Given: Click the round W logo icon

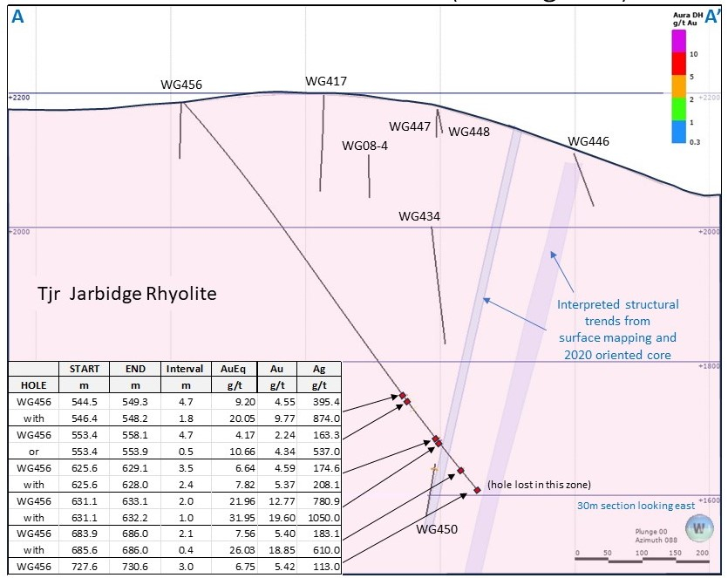Looking at the screenshot, I should click(x=698, y=529).
